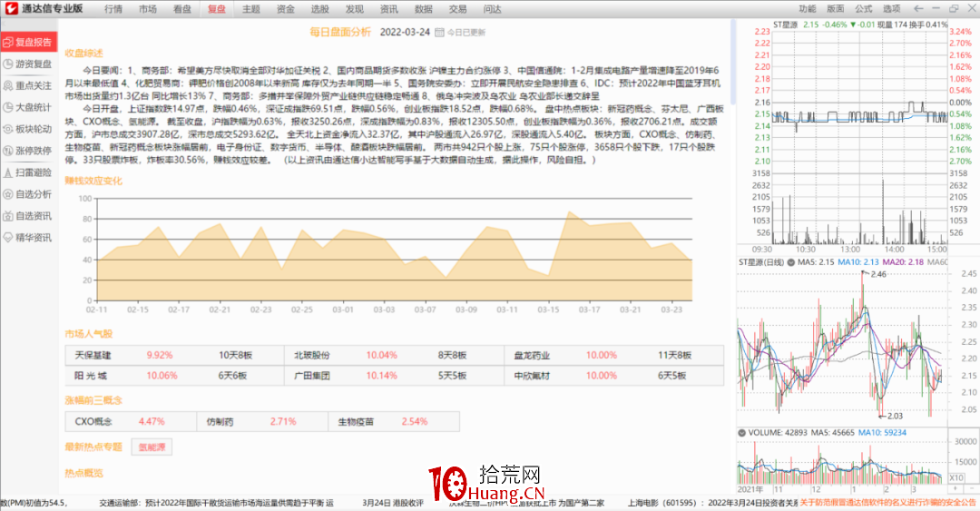Open the 交易 menu

coord(457,9)
